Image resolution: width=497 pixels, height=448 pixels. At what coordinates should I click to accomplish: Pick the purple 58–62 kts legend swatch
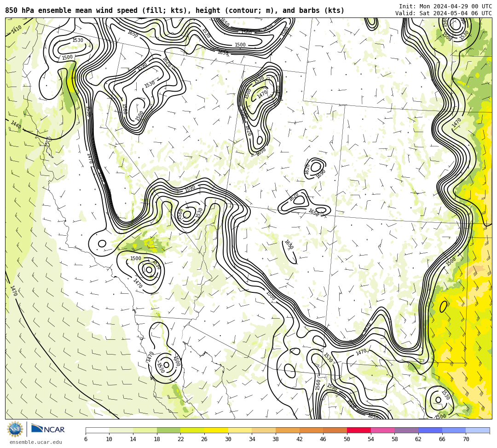(406, 430)
